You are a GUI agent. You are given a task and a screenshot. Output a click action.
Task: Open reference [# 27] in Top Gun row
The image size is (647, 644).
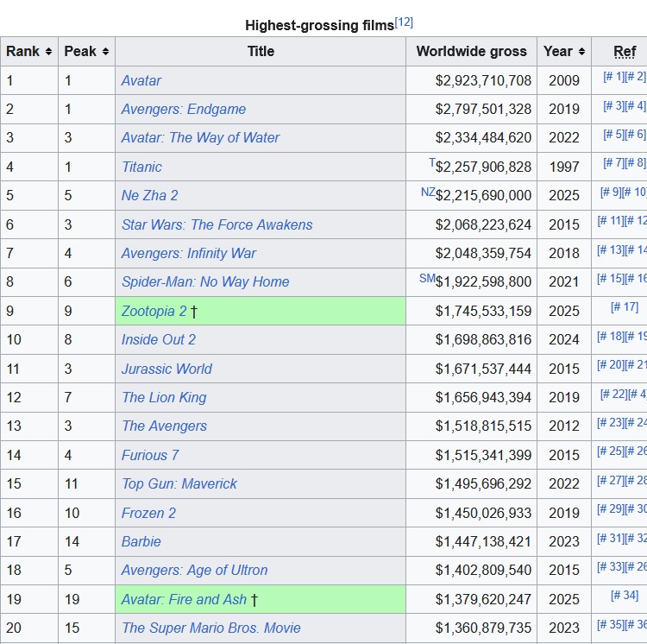(611, 480)
